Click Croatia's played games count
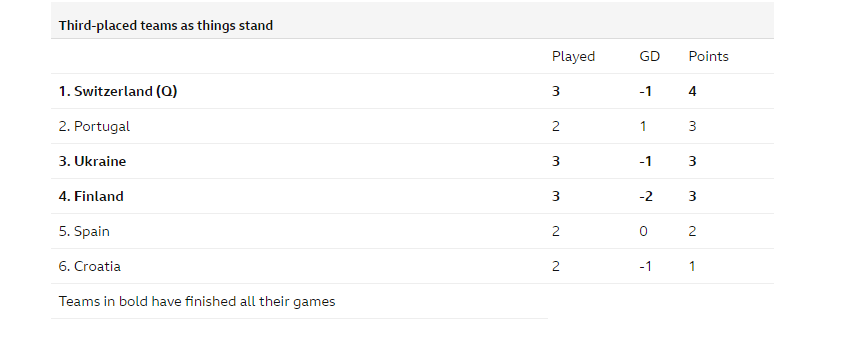This screenshot has width=842, height=360. [556, 266]
